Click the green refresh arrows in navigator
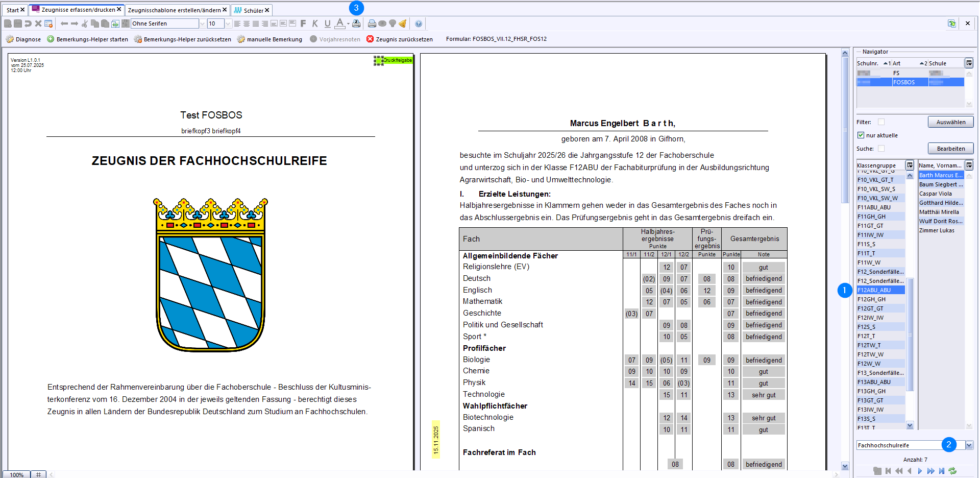Viewport: 980px width, 478px height. coord(952,471)
